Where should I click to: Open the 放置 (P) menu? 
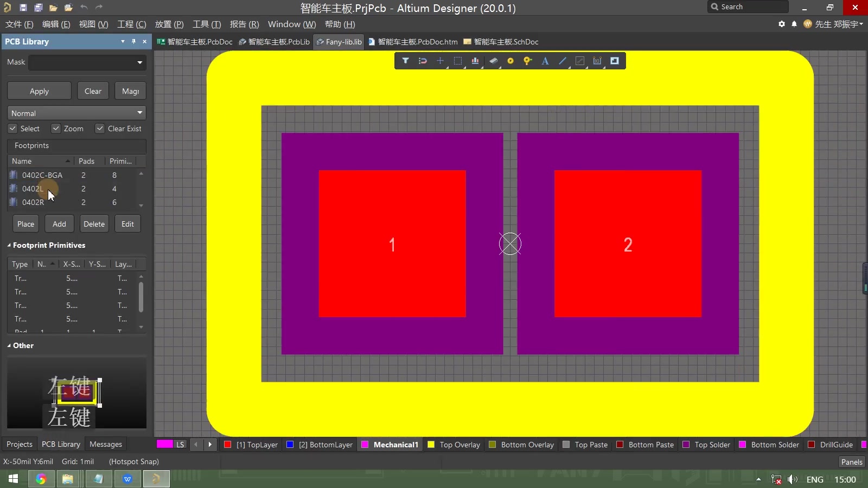click(x=169, y=24)
